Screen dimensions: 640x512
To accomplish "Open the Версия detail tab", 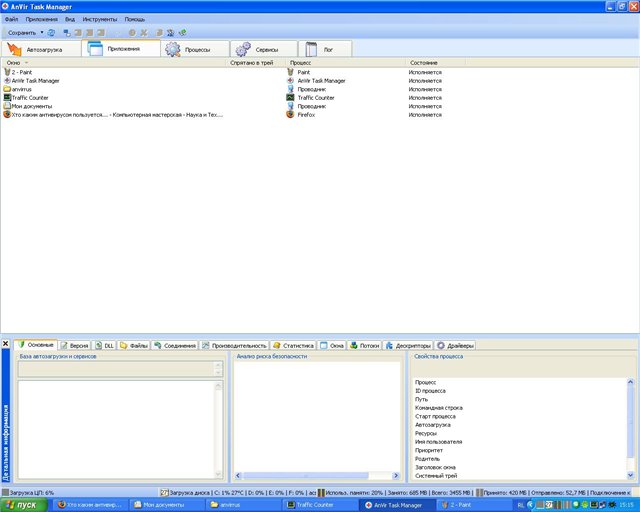I will 75,345.
